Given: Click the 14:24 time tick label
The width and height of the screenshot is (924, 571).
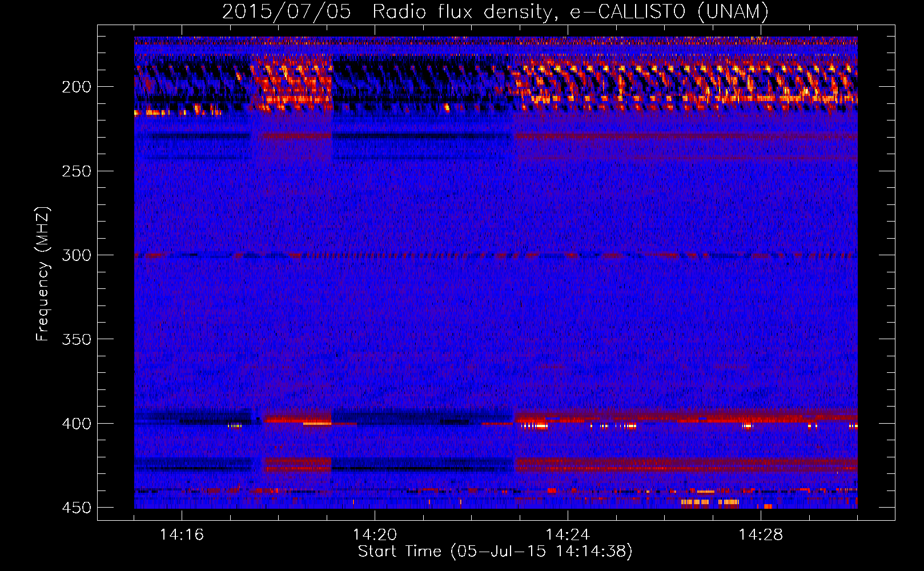Looking at the screenshot, I should [568, 535].
